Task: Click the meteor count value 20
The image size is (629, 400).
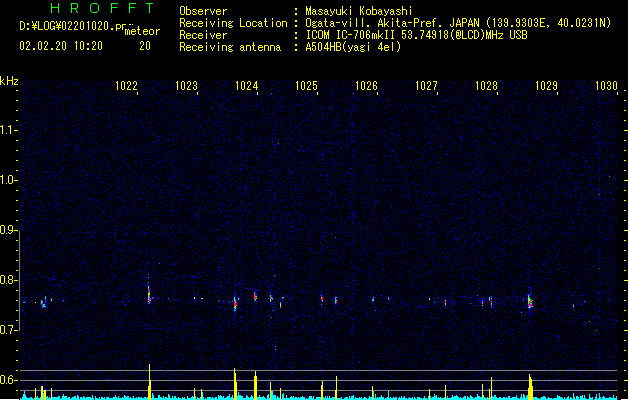Action: coord(145,46)
